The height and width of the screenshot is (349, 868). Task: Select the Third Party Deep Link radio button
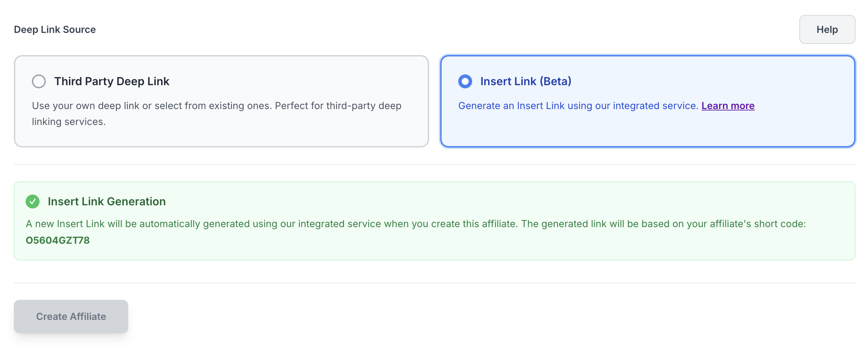click(39, 81)
